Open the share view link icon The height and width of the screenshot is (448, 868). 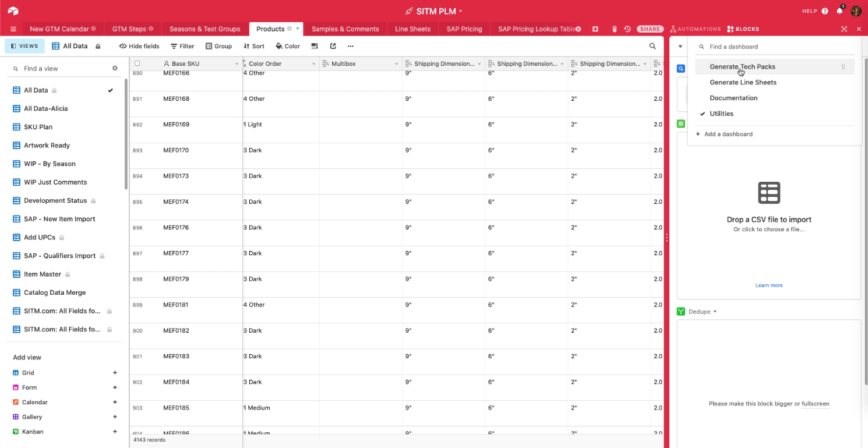click(x=332, y=45)
